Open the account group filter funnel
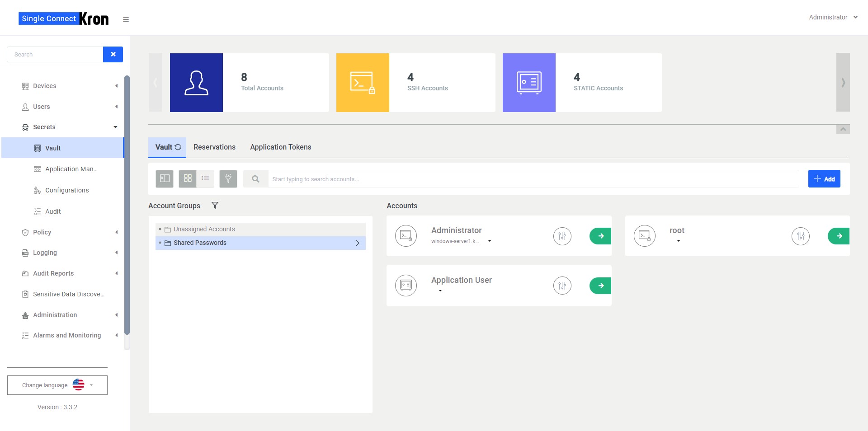 (215, 206)
